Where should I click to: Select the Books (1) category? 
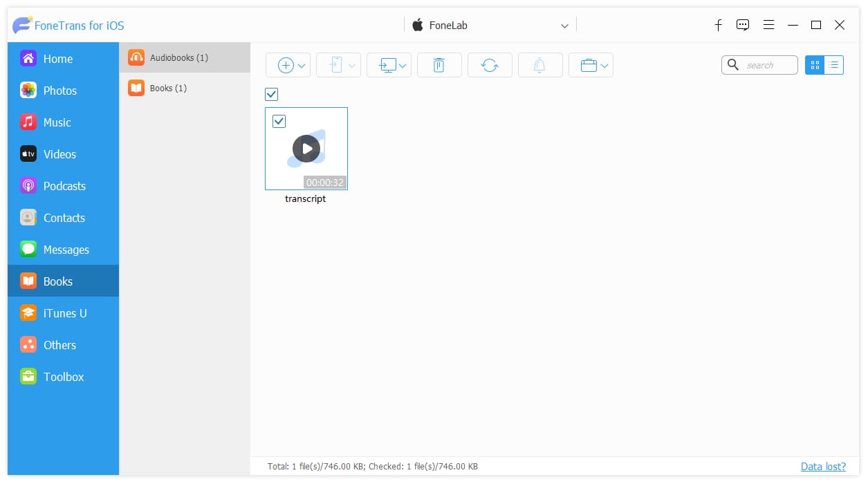tap(185, 88)
